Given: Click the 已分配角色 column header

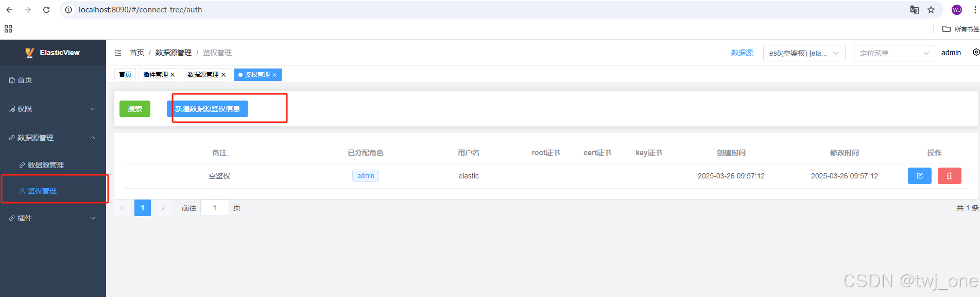Looking at the screenshot, I should tap(366, 153).
